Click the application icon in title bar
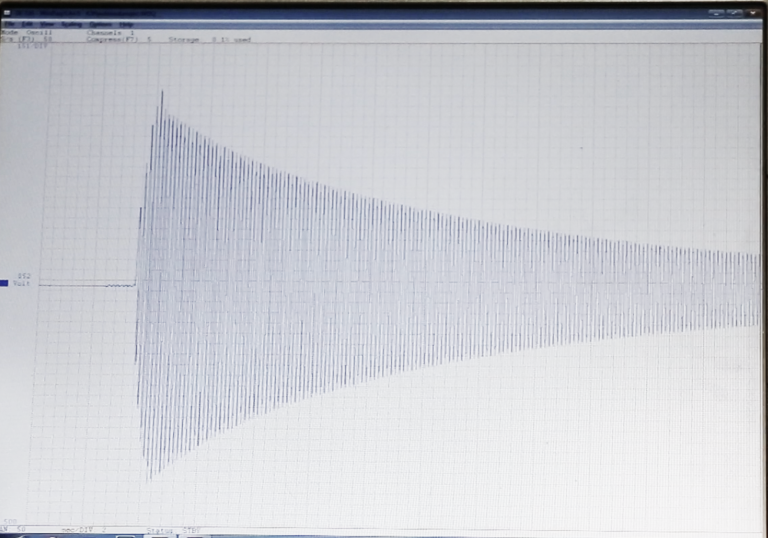Viewport: 768px width, 538px height. coord(5,13)
